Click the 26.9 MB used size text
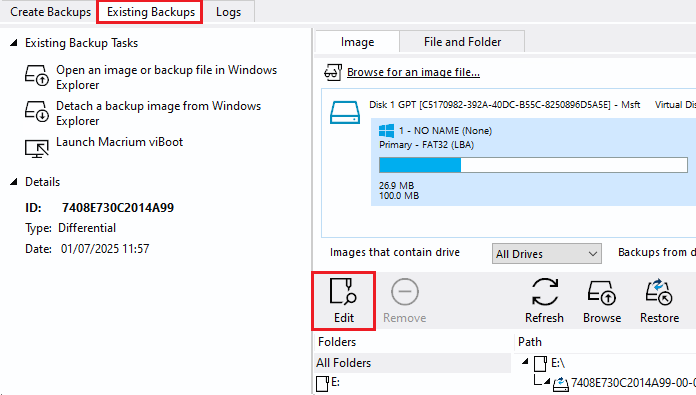The height and width of the screenshot is (395, 696). pyautogui.click(x=396, y=185)
